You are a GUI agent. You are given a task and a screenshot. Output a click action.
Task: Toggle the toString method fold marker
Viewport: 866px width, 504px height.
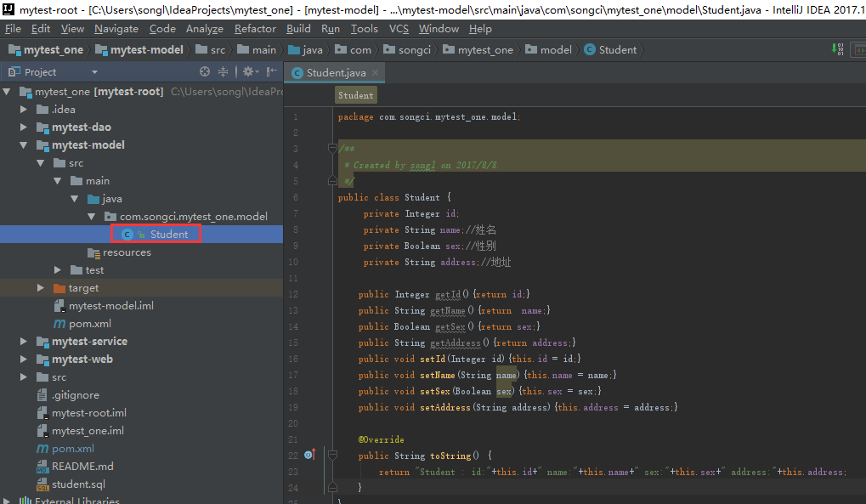332,456
